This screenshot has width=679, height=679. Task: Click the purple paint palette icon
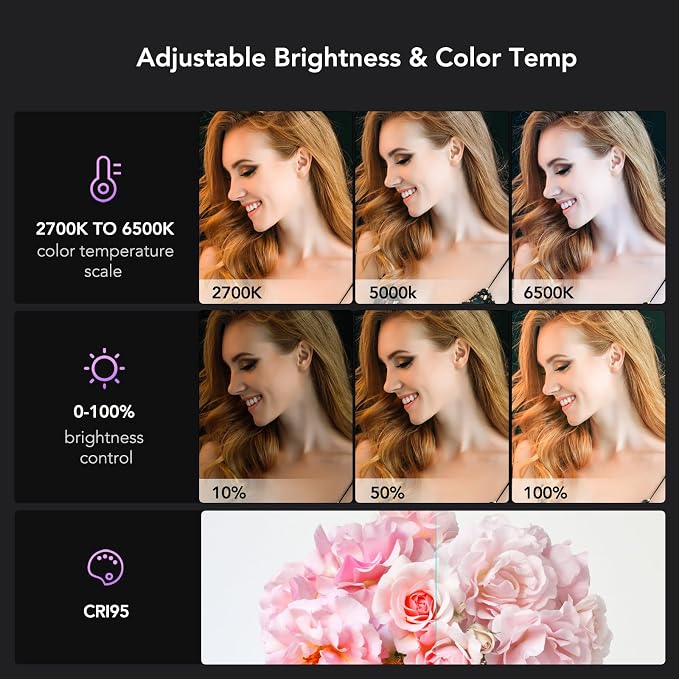coord(105,567)
